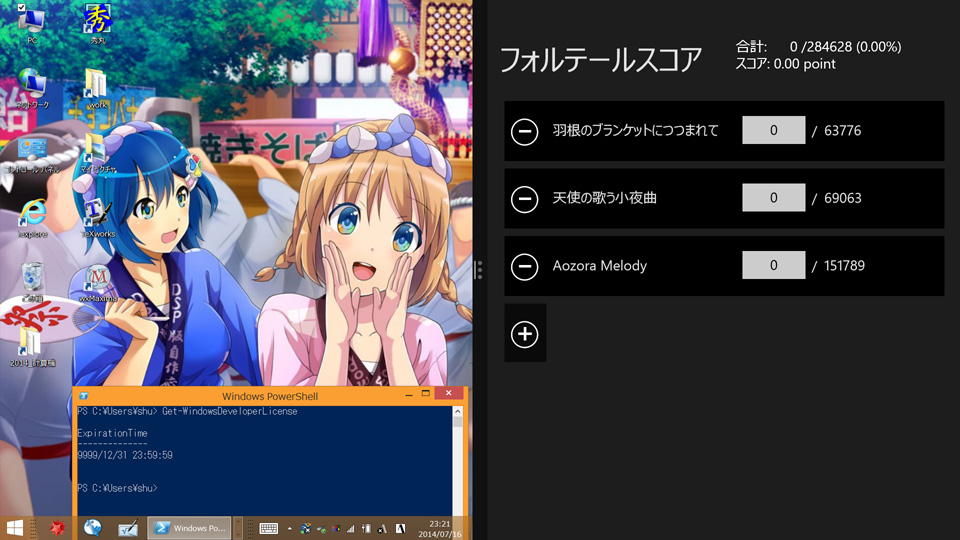960x540 pixels.
Task: Click the max score 69063
Action: (842, 198)
